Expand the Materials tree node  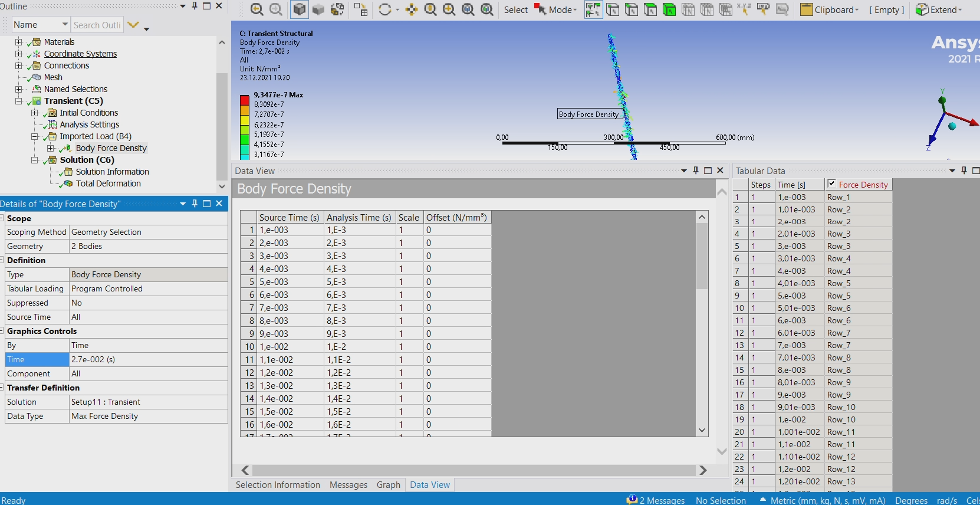[18, 42]
